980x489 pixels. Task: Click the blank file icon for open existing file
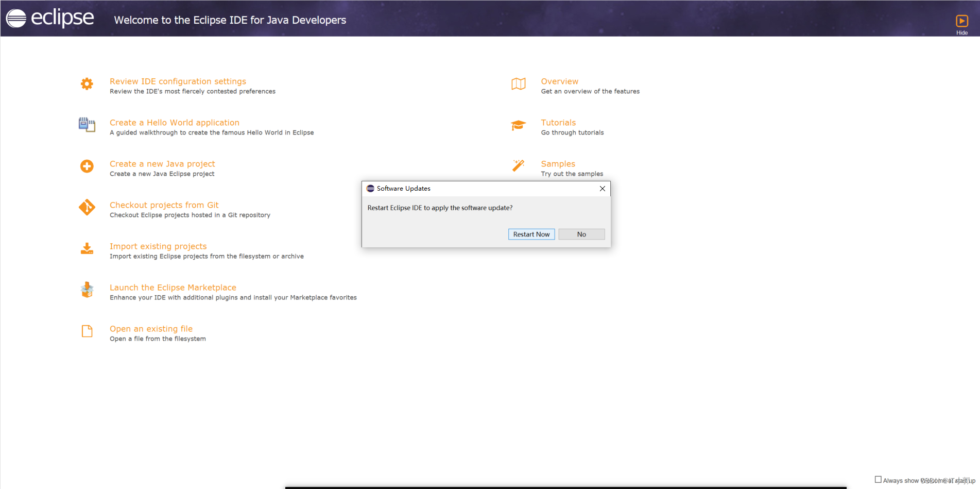click(87, 331)
